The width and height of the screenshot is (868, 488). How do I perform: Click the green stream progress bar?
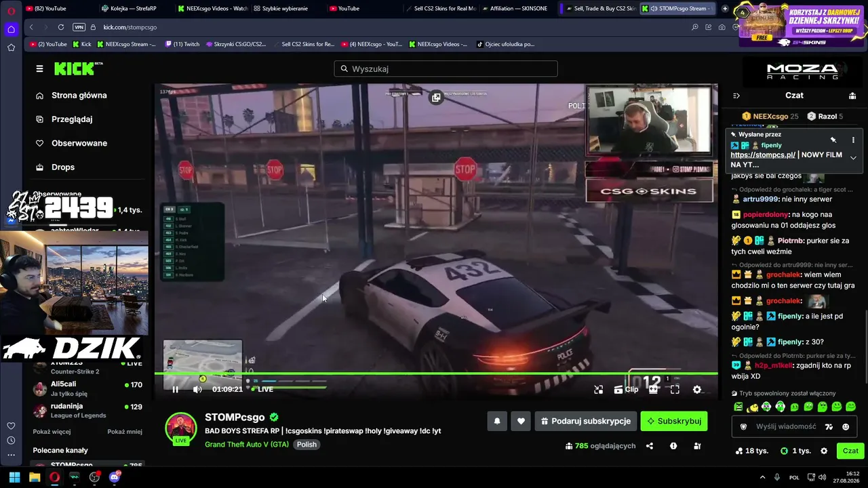pyautogui.click(x=436, y=373)
